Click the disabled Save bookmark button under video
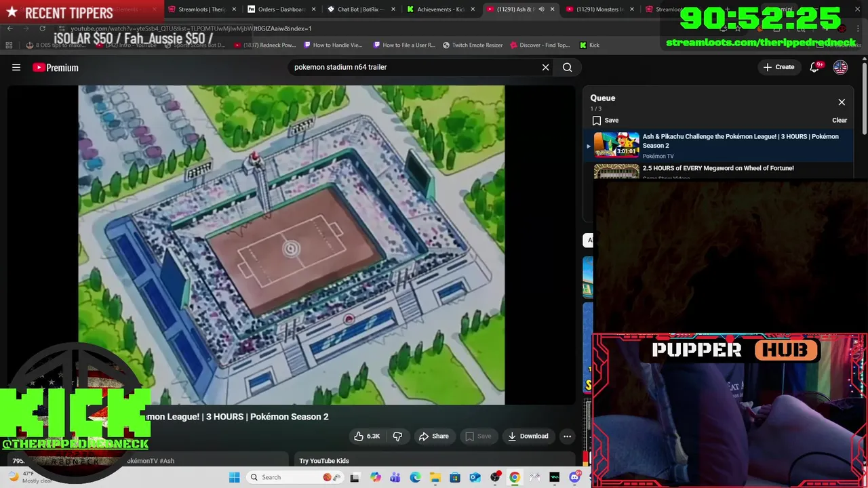 tap(478, 436)
